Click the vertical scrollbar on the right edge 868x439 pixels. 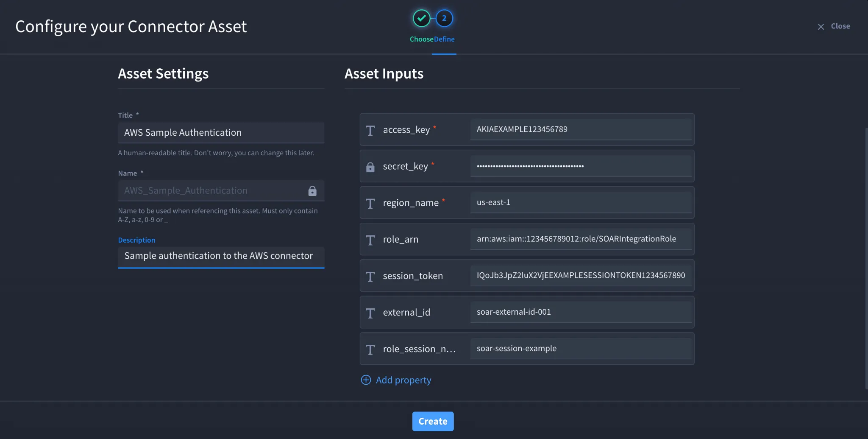tap(866, 258)
